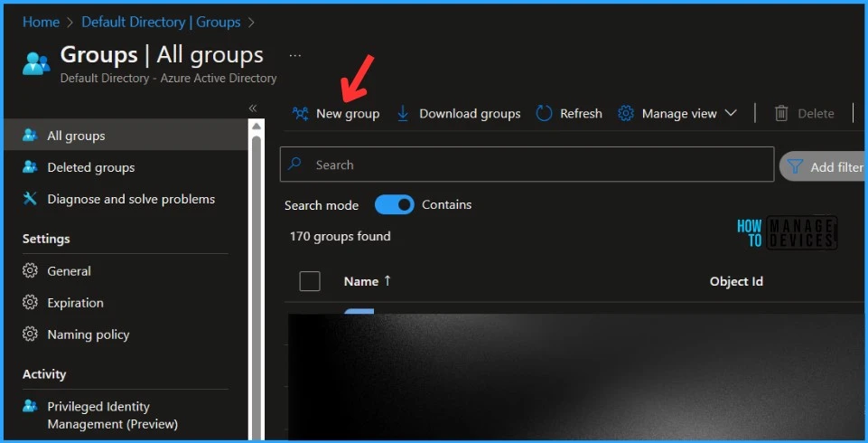Sort by the Name column header
This screenshot has width=868, height=443.
(x=361, y=281)
